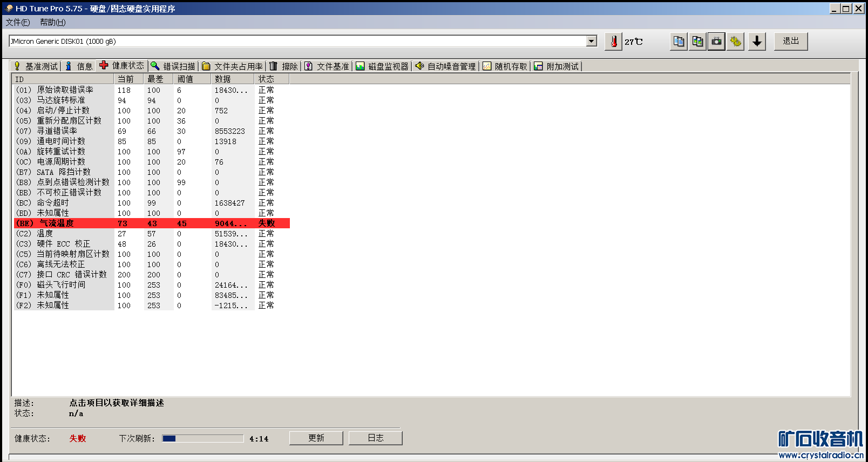Copy info to clipboard toolbar icon
Screen dimensions: 868x462
[679, 42]
